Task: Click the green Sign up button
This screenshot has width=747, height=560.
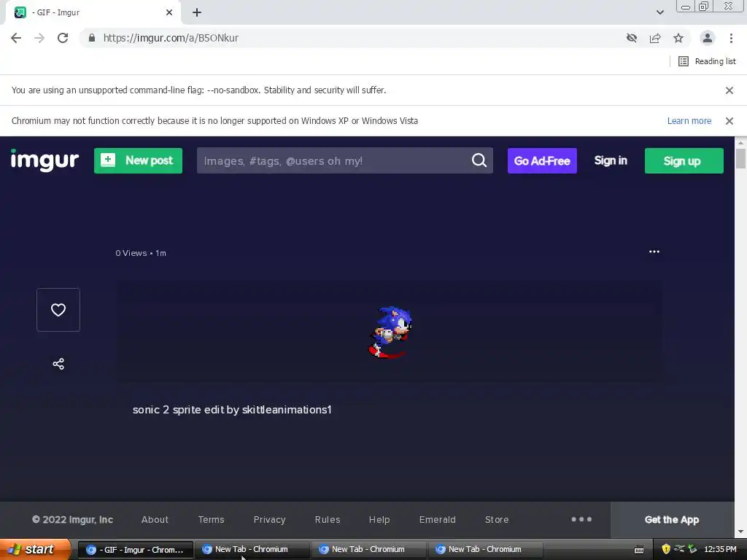Action: coord(684,160)
